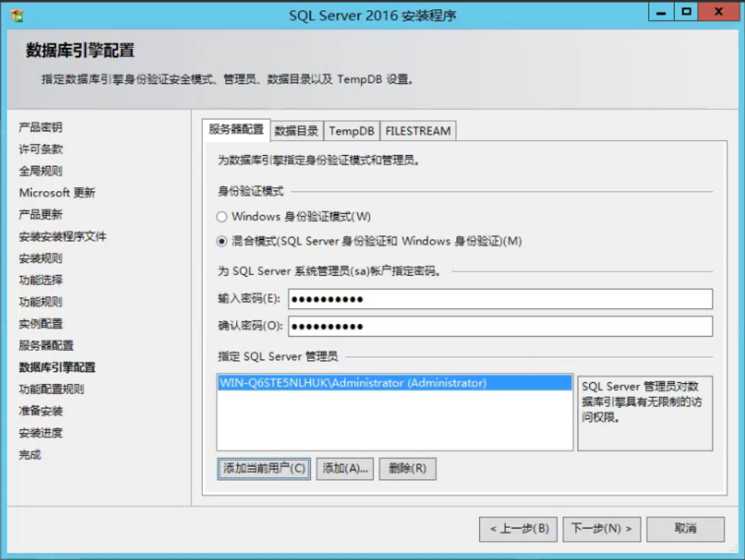Click Microsoft 更新 step in the sidebar
Image resolution: width=745 pixels, height=560 pixels.
click(57, 193)
